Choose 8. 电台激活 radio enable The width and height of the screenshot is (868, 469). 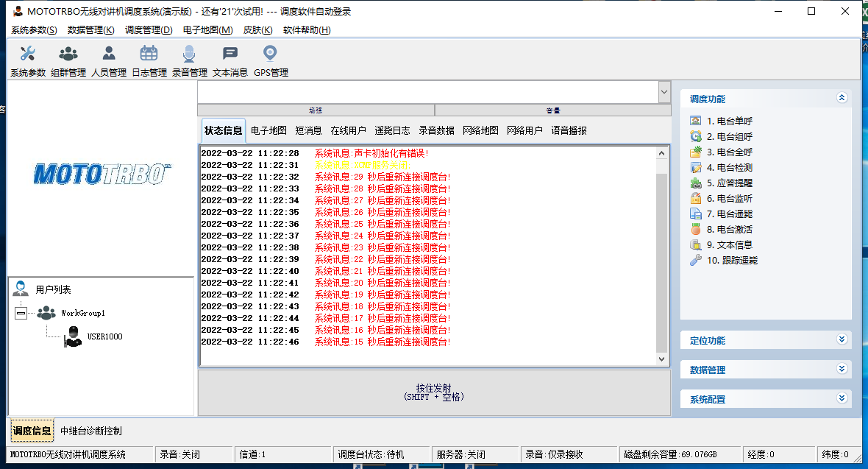tap(722, 230)
